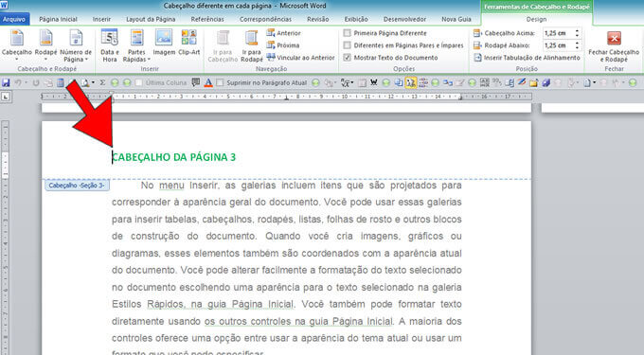
Task: Toggle the Última Coluna checkbox
Action: (x=139, y=83)
